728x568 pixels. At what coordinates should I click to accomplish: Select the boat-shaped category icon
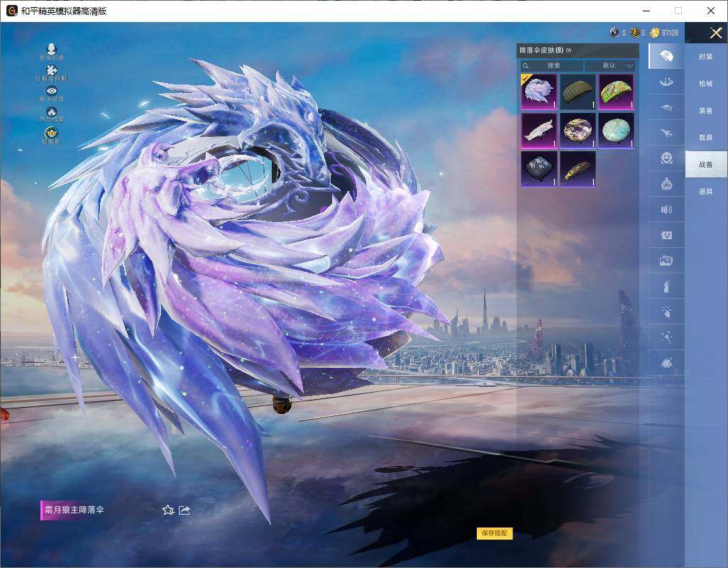[666, 82]
